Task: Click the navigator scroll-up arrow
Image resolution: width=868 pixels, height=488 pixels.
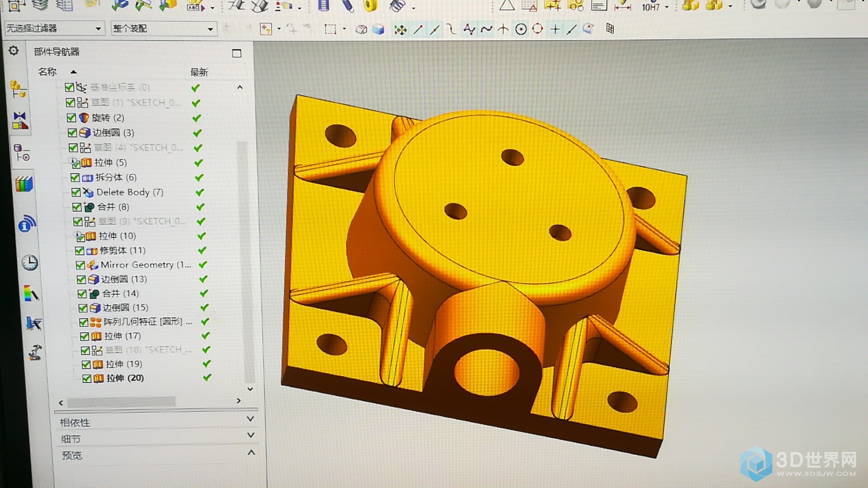Action: click(240, 87)
